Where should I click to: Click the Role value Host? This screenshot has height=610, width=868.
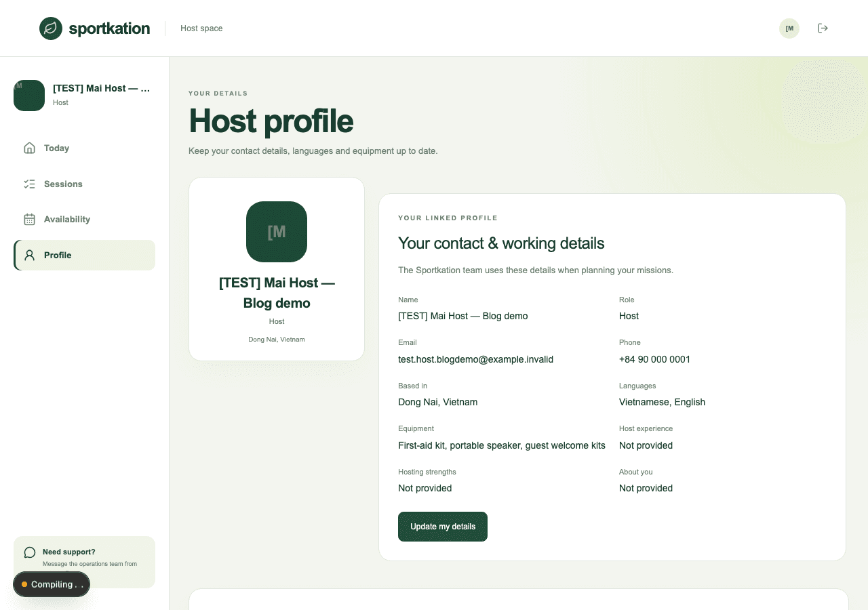pyautogui.click(x=629, y=316)
